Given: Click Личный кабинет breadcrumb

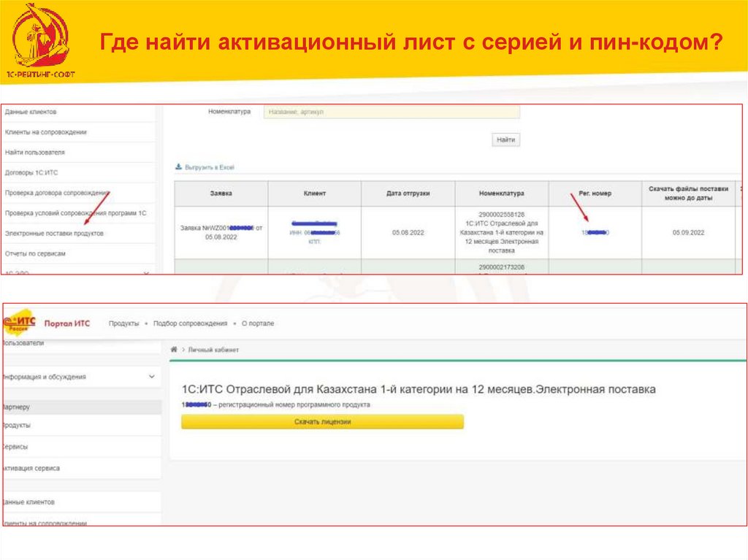Looking at the screenshot, I should 213,350.
